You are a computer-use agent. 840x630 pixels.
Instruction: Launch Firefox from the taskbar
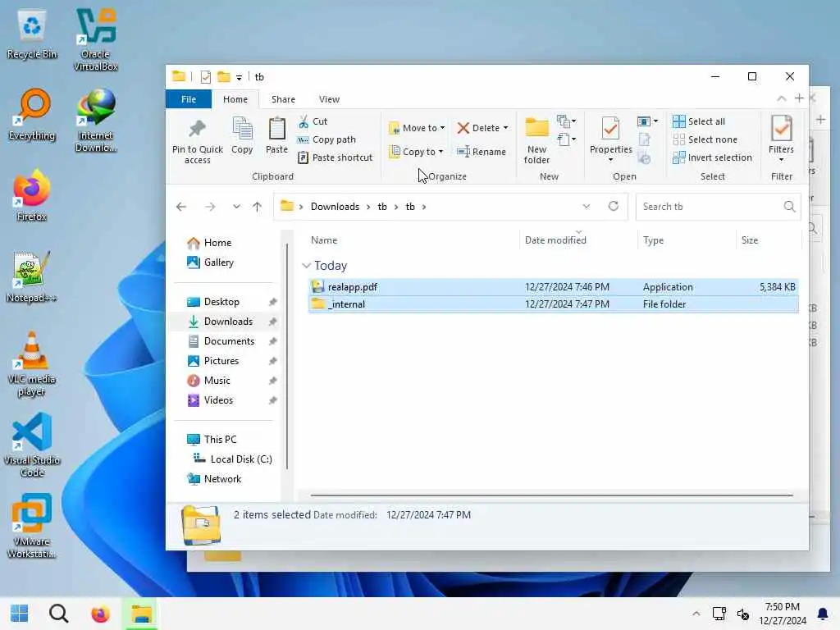tap(100, 614)
